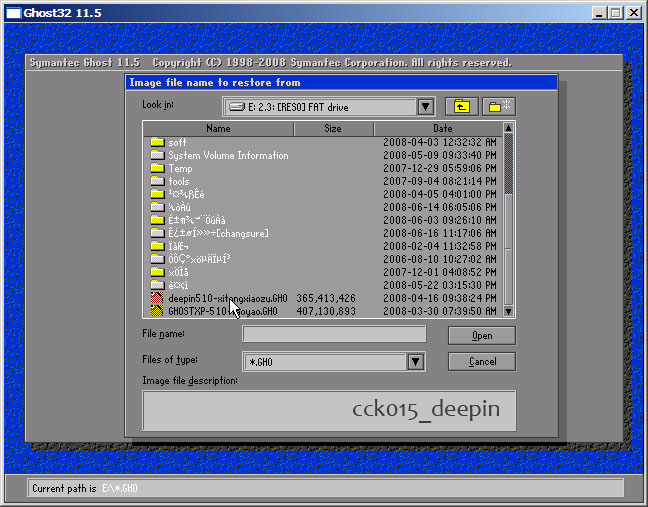
Task: Minimize the Ghost32 11.5 window
Action: [x=599, y=13]
